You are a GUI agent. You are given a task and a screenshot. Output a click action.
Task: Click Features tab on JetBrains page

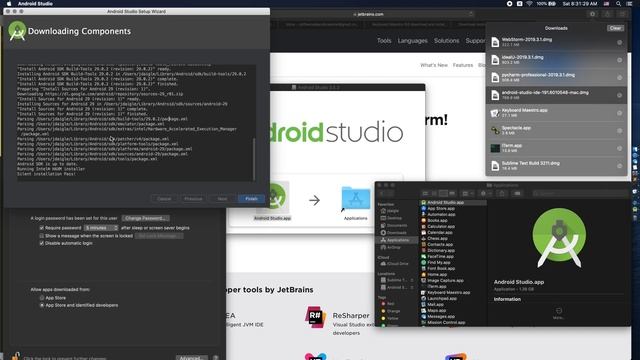[x=463, y=65]
